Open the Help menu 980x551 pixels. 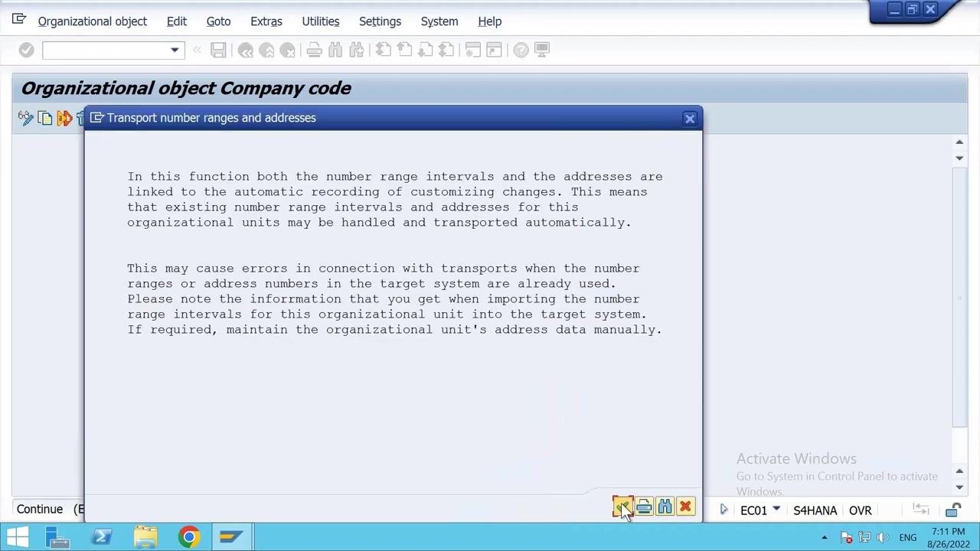490,21
